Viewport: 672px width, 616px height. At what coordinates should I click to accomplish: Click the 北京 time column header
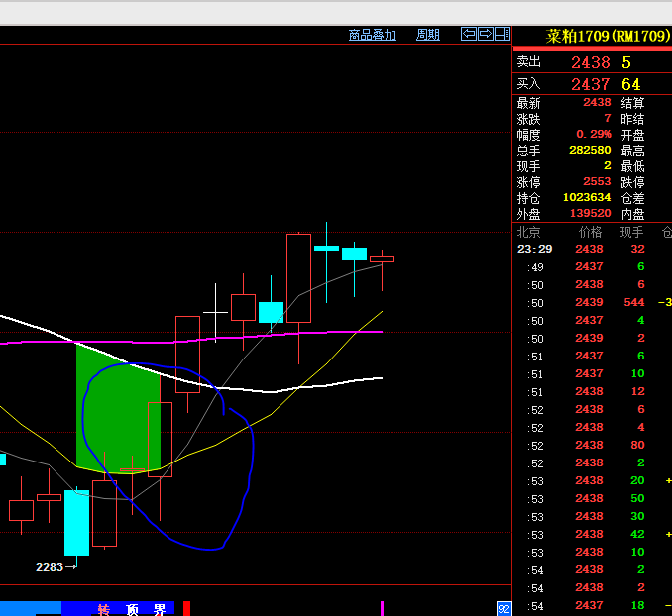tap(528, 232)
